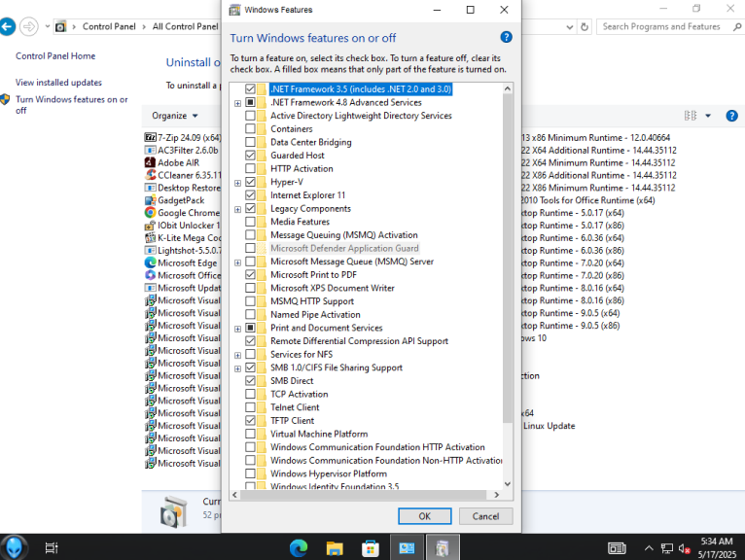Image resolution: width=745 pixels, height=560 pixels.
Task: Click the Control Panel taskbar icon
Action: pos(407,547)
